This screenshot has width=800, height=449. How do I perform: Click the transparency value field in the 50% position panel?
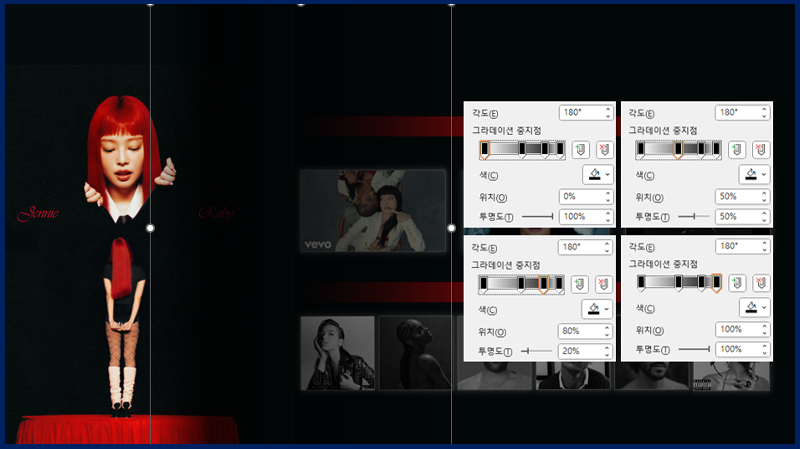point(741,217)
